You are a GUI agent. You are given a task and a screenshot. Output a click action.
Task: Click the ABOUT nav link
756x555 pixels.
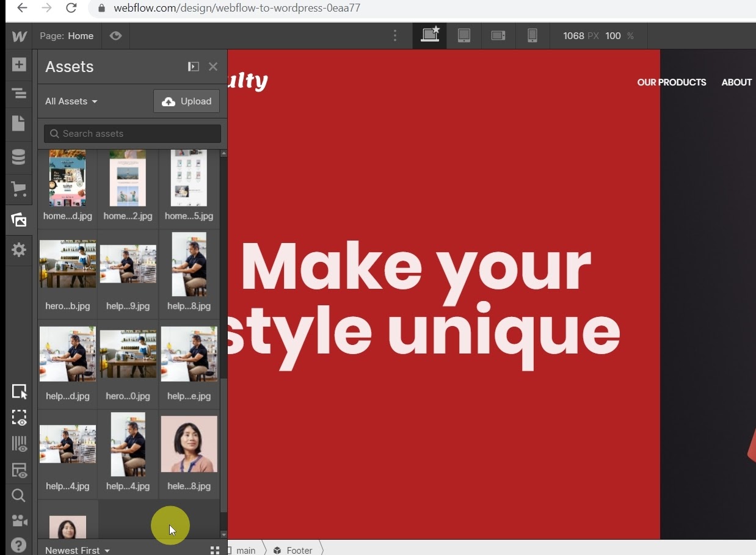coord(736,82)
